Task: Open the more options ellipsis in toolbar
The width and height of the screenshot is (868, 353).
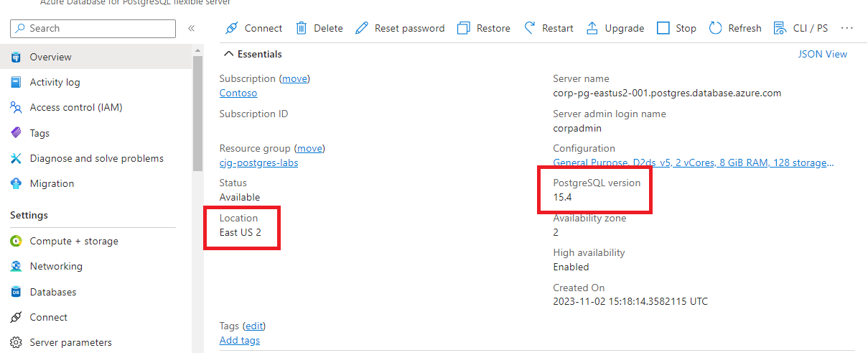Action: pyautogui.click(x=846, y=28)
